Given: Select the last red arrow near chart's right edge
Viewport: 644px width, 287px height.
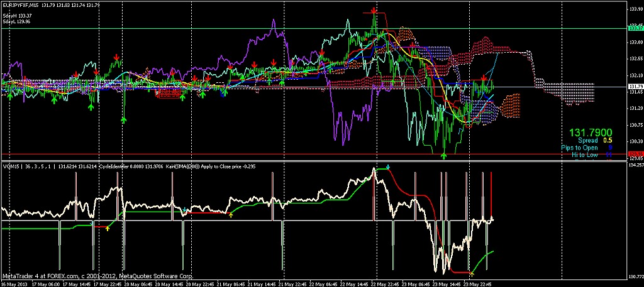Looking at the screenshot, I should pos(484,78).
